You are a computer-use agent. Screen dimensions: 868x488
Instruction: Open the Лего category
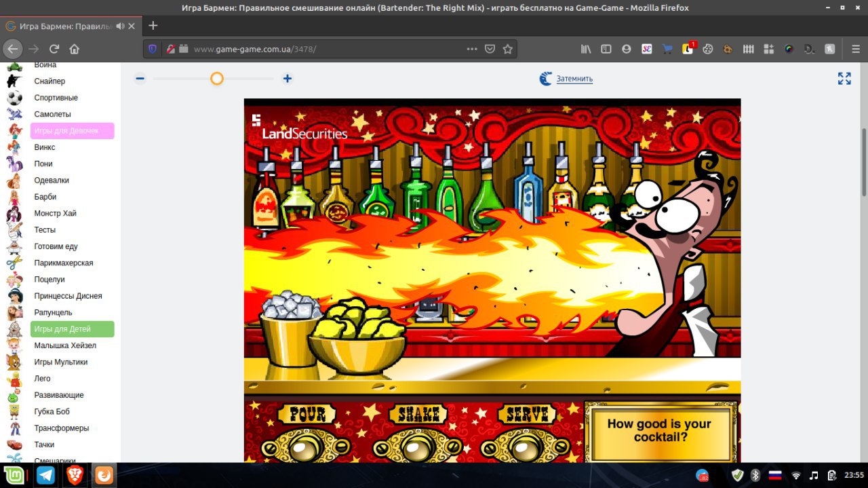pyautogui.click(x=42, y=379)
